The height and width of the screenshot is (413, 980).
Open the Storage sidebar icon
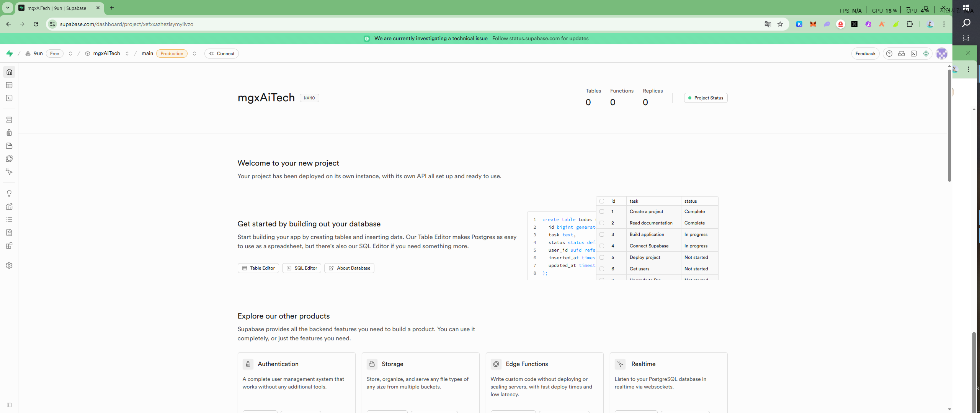(9, 146)
